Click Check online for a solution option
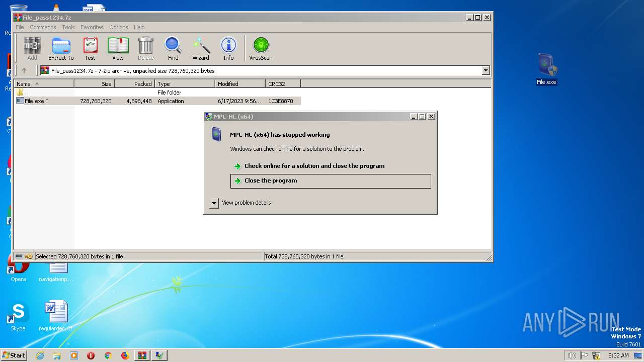 point(314,166)
